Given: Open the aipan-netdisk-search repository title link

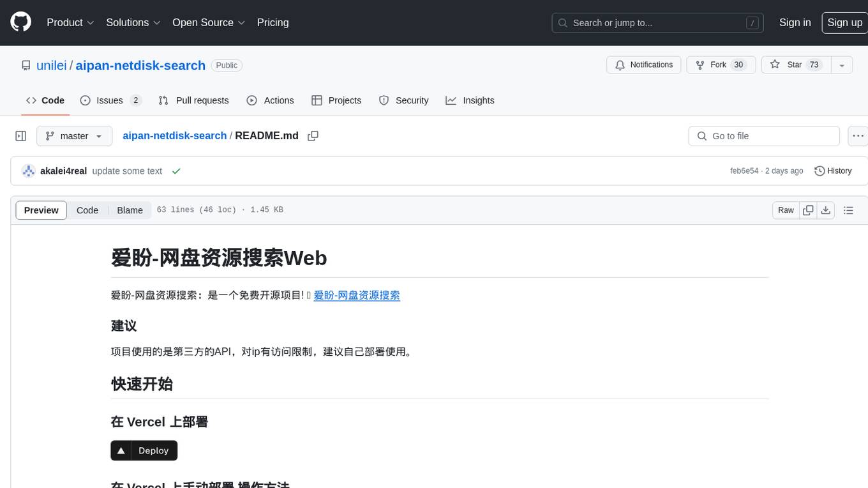Looking at the screenshot, I should click(x=140, y=65).
